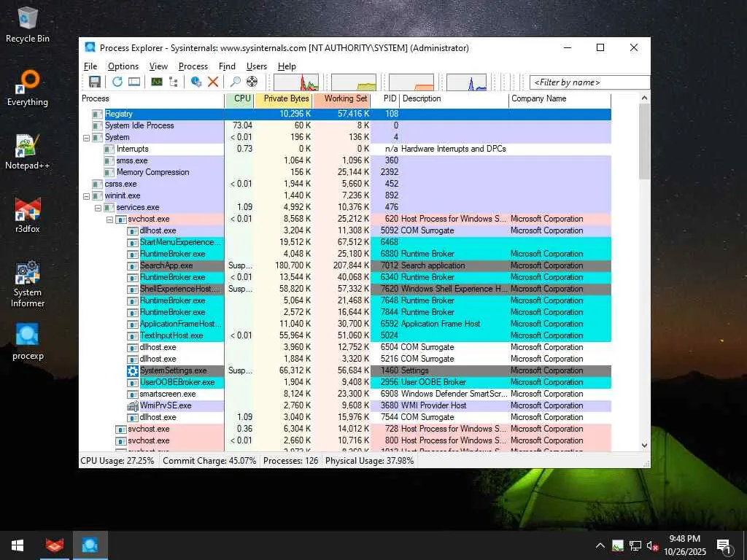Click the red Kill Process icon
Viewport: 747px width, 560px height.
point(213,82)
